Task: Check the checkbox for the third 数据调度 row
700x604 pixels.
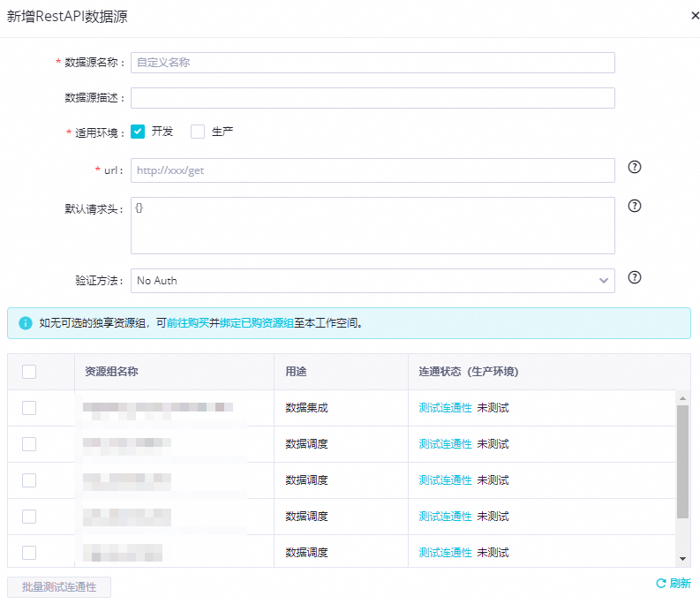Action: (x=29, y=517)
